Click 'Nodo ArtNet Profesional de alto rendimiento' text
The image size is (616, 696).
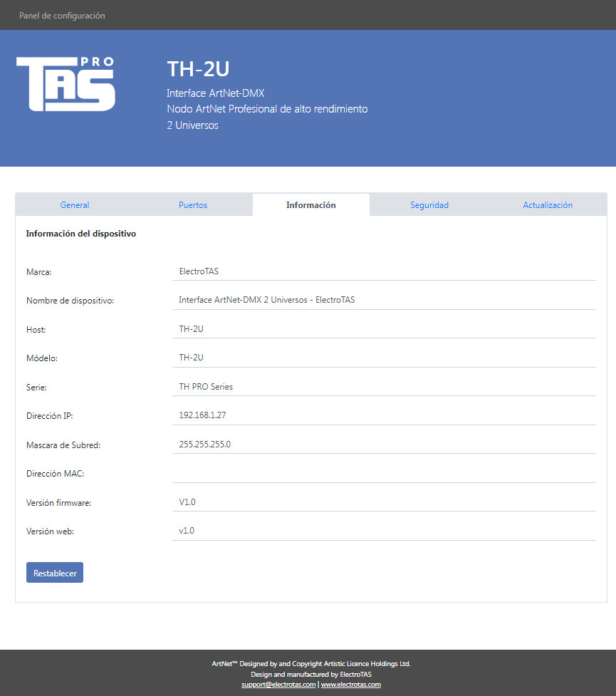click(267, 109)
